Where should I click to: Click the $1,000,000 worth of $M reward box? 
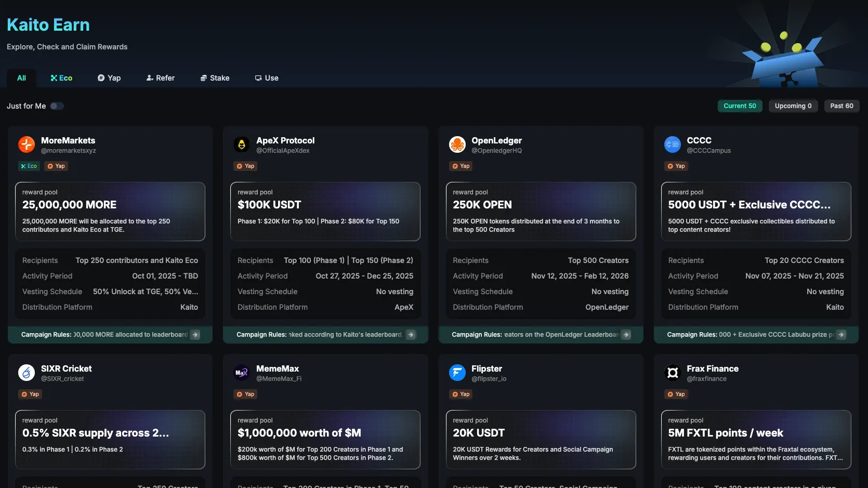tap(325, 440)
